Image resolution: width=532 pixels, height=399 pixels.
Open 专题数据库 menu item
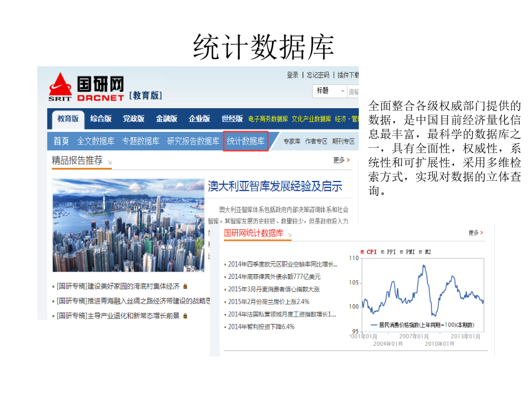(x=141, y=141)
